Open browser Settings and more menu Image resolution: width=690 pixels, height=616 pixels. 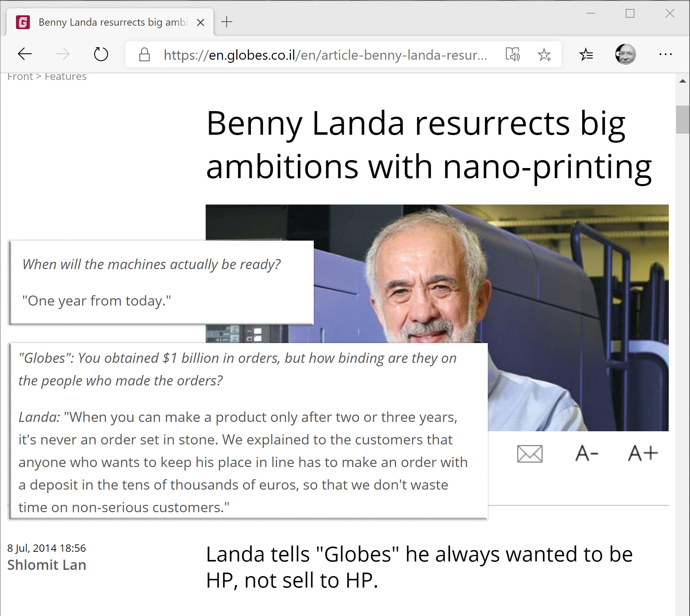click(666, 54)
